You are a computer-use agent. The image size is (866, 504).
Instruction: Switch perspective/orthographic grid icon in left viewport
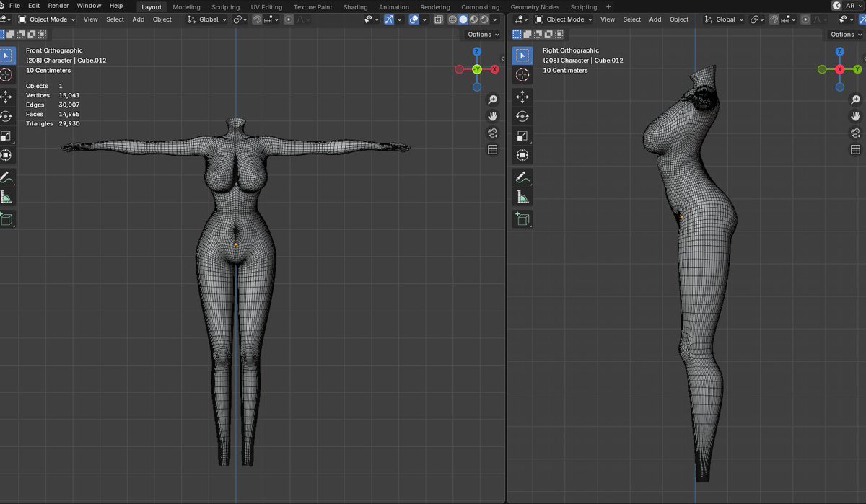coord(493,149)
